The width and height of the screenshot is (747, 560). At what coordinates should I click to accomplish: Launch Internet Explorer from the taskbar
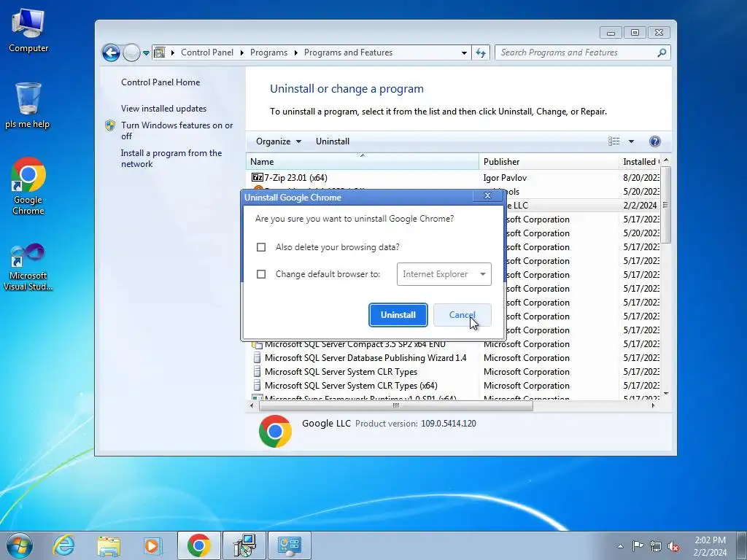pos(64,545)
